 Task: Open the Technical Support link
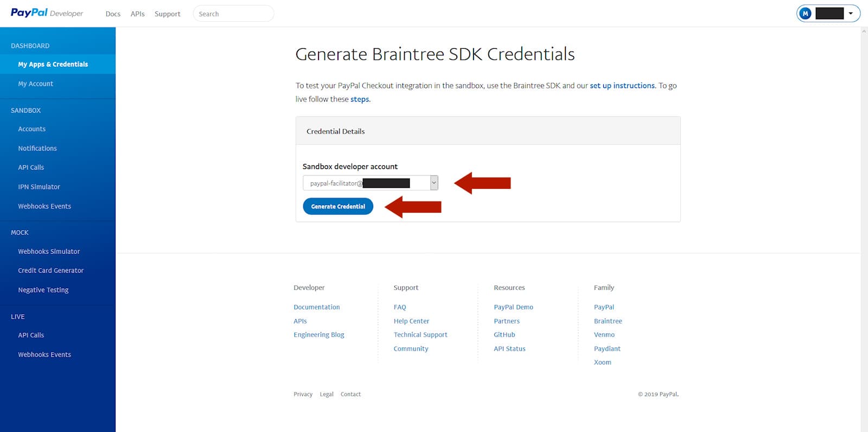[x=420, y=334]
